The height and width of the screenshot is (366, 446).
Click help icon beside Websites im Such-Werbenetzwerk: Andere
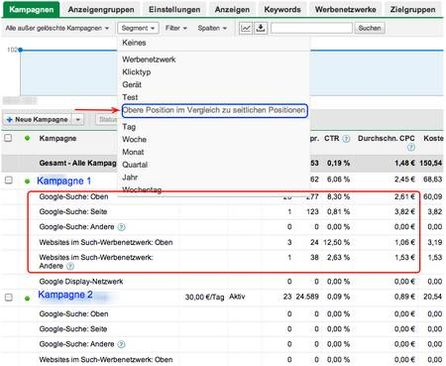(x=70, y=266)
